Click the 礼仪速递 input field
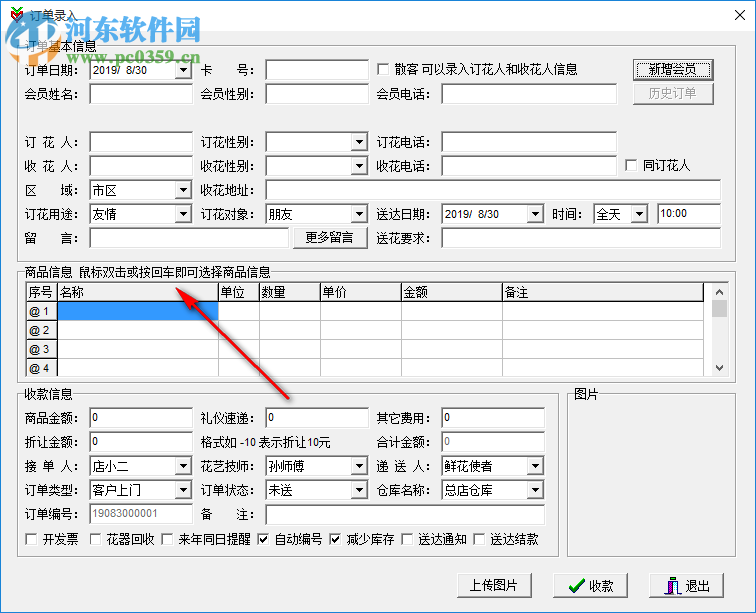Image resolution: width=756 pixels, height=613 pixels. [317, 418]
